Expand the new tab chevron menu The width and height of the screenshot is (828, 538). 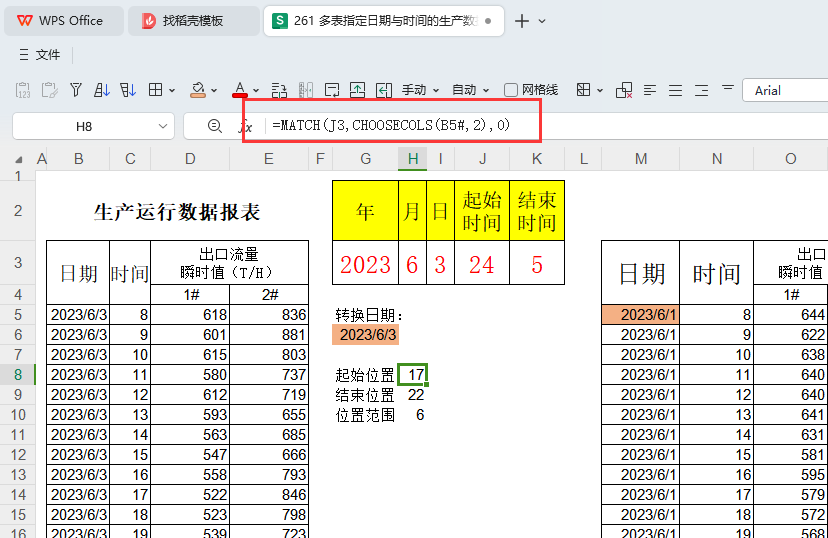click(542, 21)
